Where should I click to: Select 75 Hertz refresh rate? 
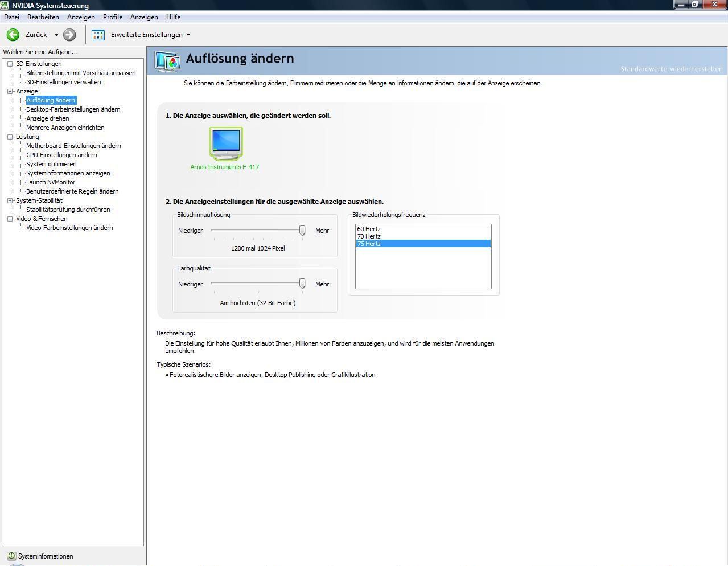coord(423,244)
